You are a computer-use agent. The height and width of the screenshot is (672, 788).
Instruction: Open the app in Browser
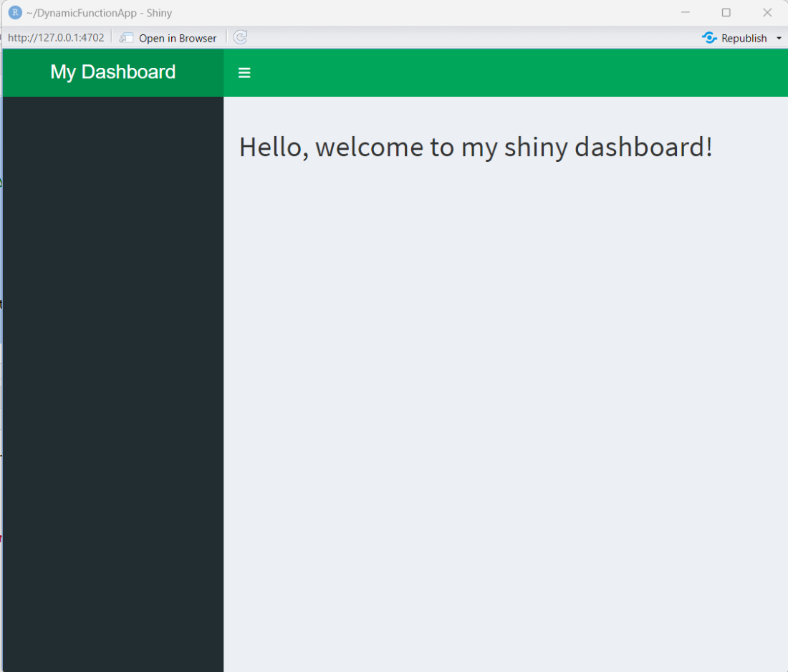[168, 38]
